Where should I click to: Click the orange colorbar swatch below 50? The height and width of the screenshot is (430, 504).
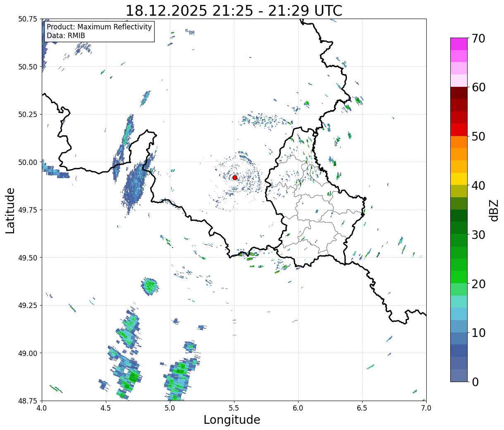(459, 142)
